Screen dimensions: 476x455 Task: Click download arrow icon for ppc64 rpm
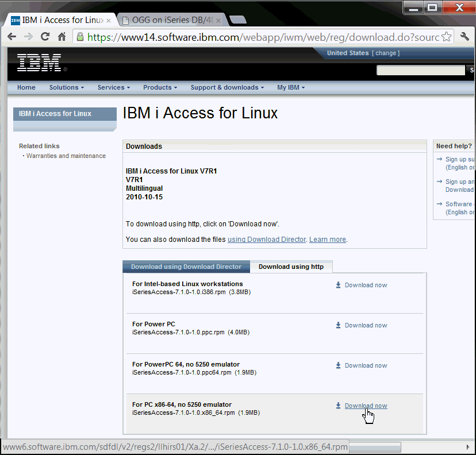pos(338,365)
